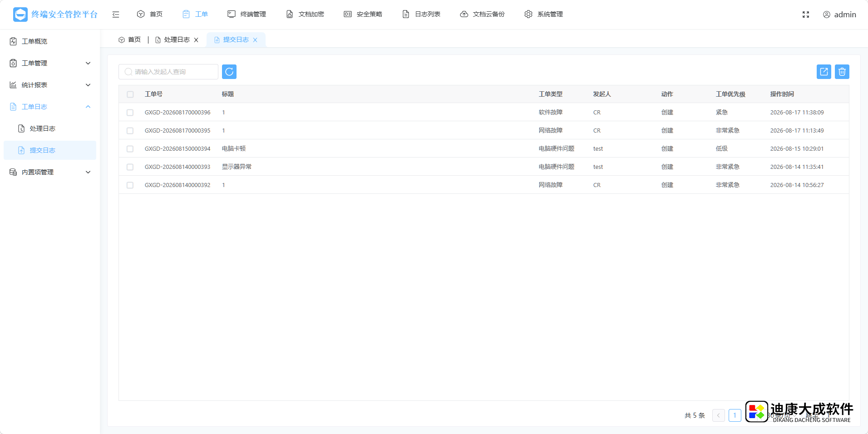Check the row GXGD-202608150000394
This screenshot has height=434, width=868.
tap(130, 149)
